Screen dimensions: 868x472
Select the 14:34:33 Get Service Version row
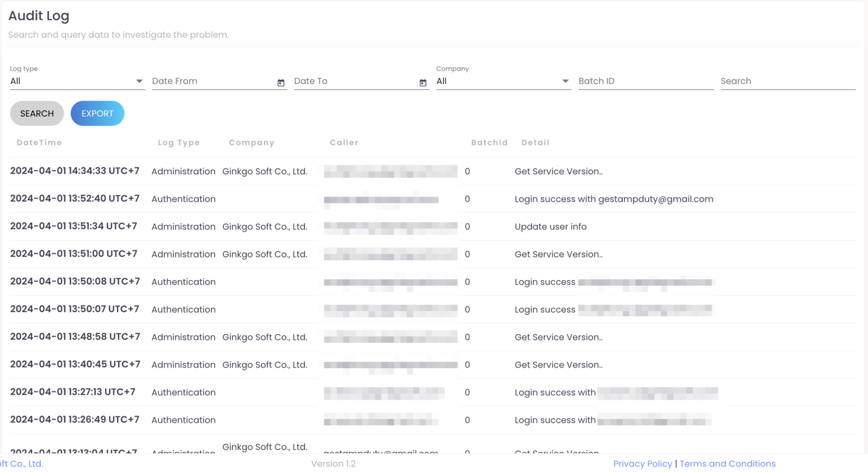(x=433, y=171)
